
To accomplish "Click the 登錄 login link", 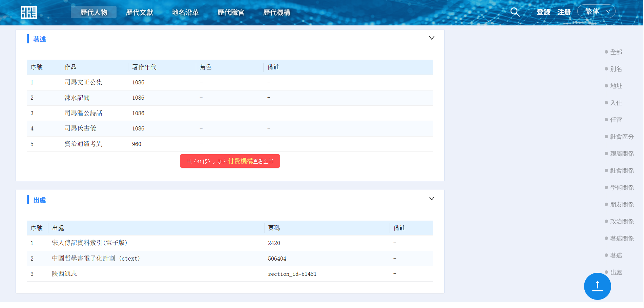I will pos(543,12).
